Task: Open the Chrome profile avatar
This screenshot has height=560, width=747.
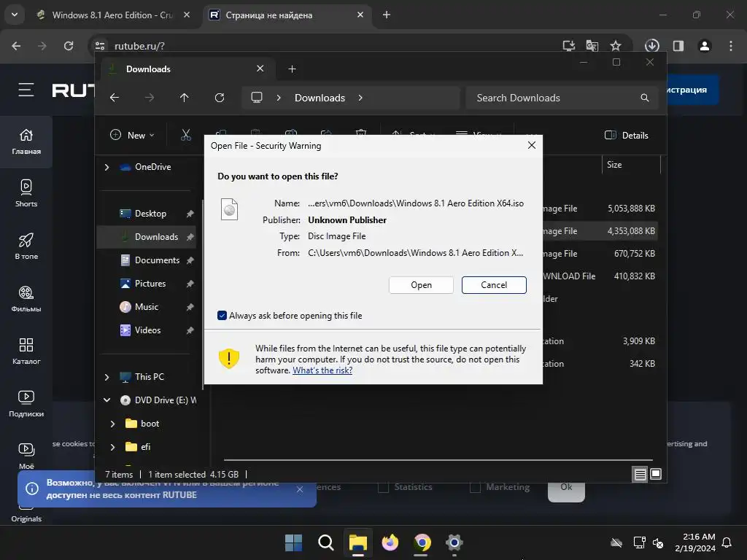Action: [x=705, y=46]
